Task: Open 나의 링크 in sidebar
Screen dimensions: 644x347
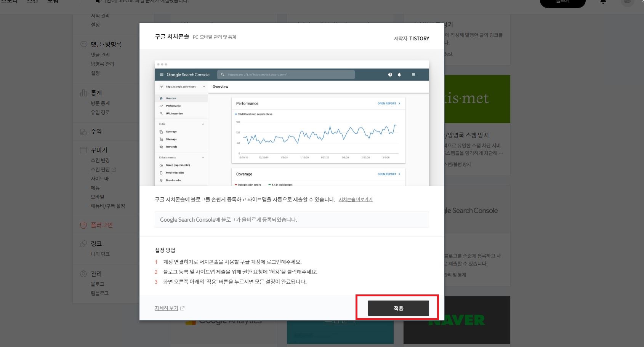Action: point(100,254)
